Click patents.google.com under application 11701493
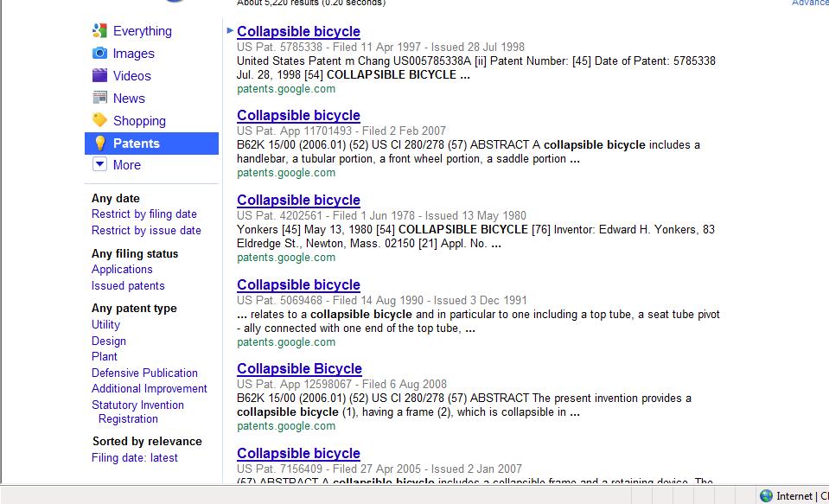The height and width of the screenshot is (504, 829). (286, 172)
